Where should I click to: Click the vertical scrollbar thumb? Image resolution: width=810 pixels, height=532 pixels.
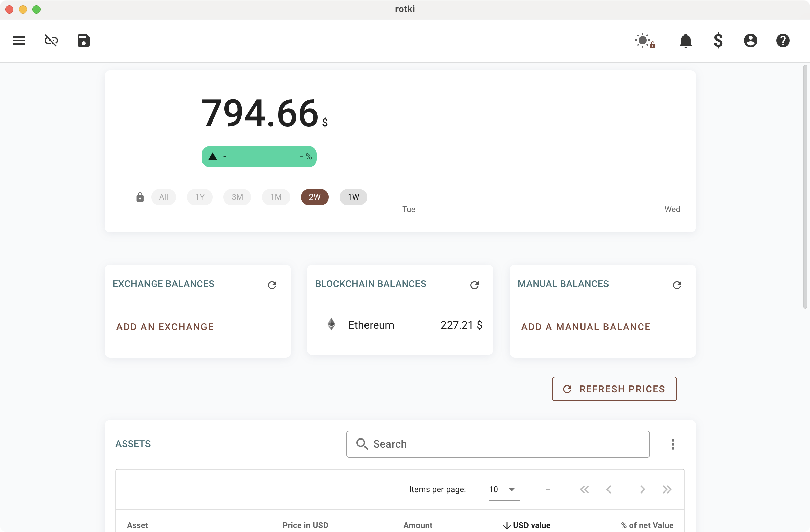click(805, 187)
